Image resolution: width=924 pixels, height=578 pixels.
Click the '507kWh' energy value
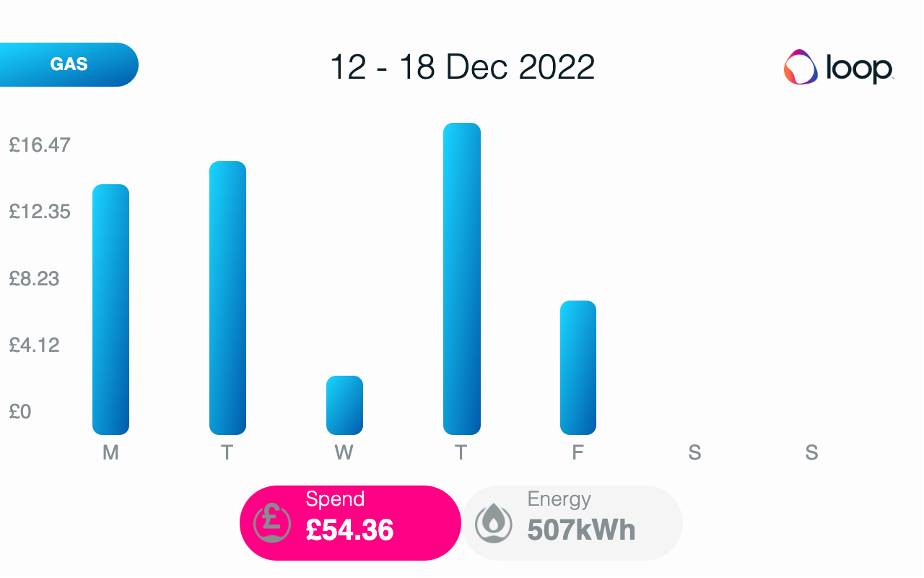[x=583, y=531]
